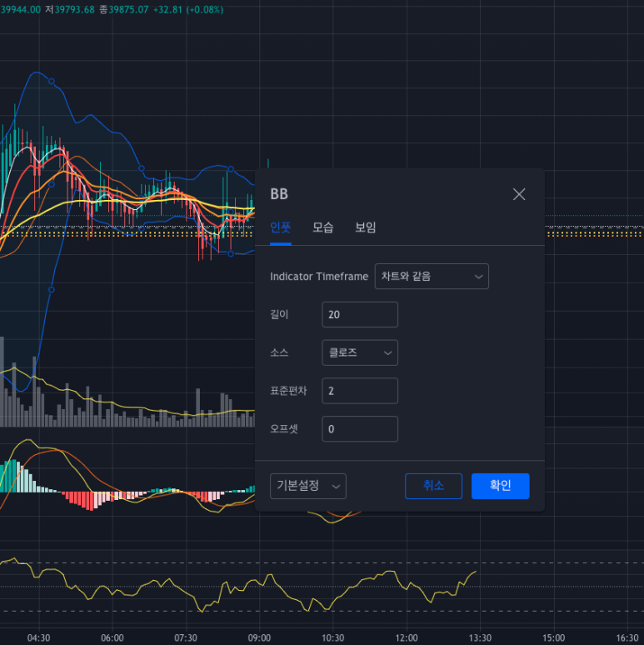Click the 12:00 time axis label
This screenshot has height=645, width=644.
(407, 638)
